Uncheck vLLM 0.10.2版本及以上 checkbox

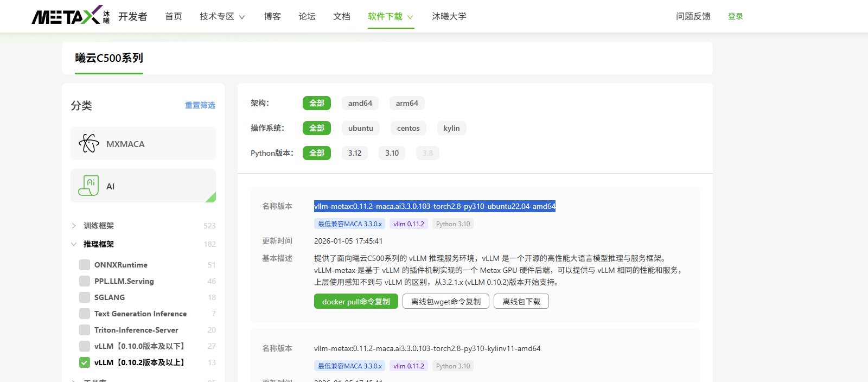coord(85,362)
